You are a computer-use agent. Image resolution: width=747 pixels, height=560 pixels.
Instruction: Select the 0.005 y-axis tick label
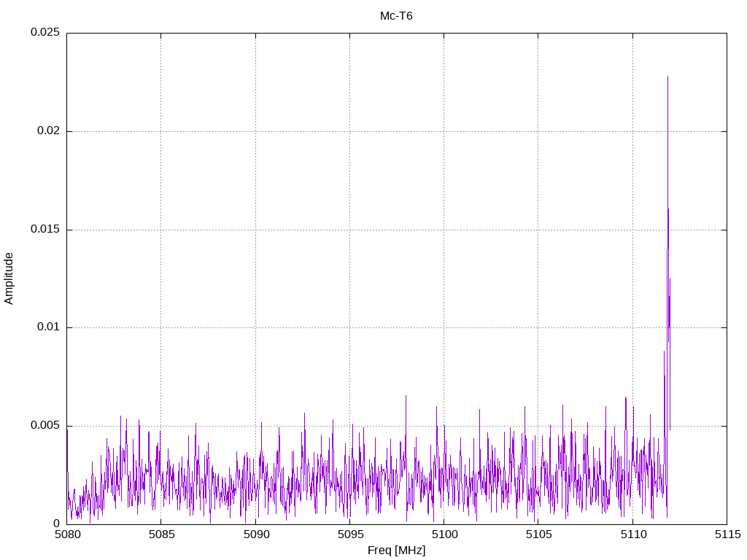pos(44,426)
